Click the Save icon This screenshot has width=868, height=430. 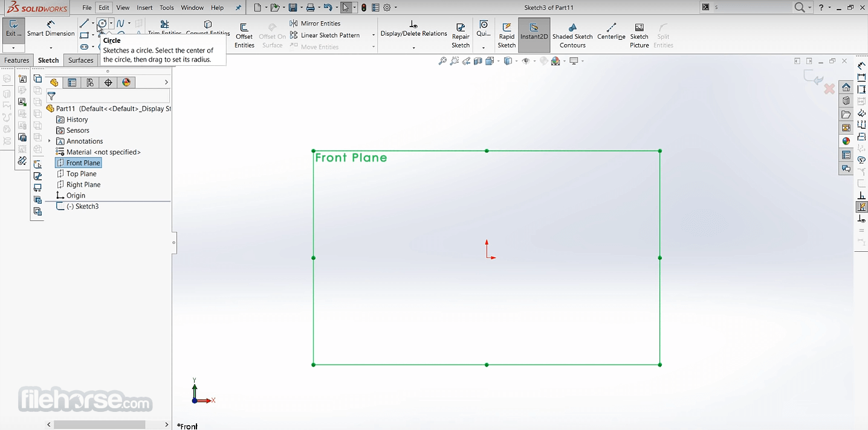pyautogui.click(x=293, y=8)
